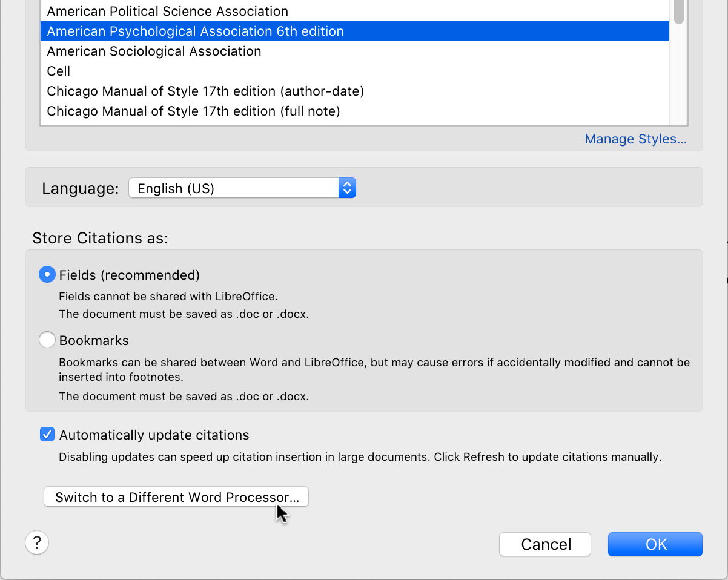Select the Cell citation style
The image size is (728, 580).
click(58, 71)
